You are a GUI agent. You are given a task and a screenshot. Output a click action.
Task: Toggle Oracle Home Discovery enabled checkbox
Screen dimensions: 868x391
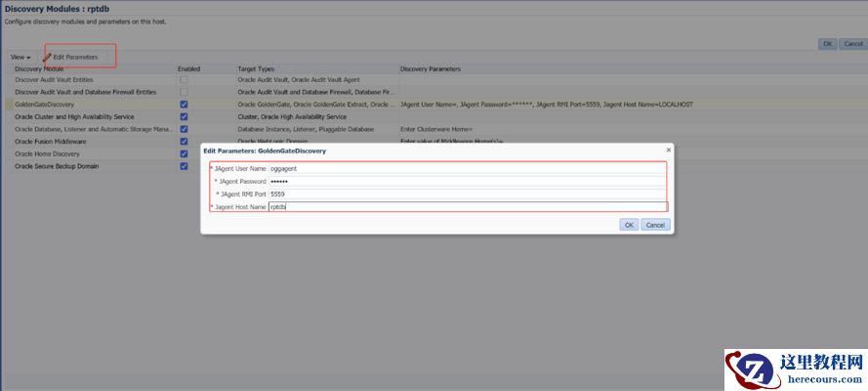(x=184, y=153)
